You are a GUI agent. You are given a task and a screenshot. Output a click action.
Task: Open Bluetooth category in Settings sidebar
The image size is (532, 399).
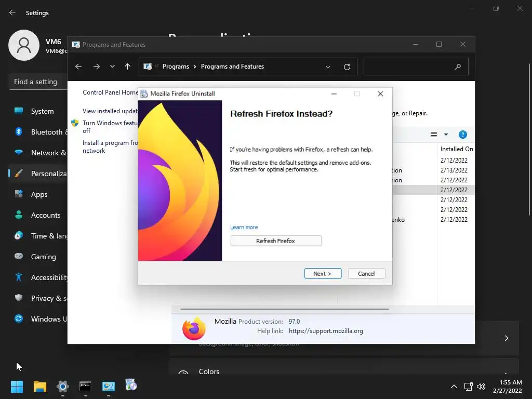pos(37,132)
